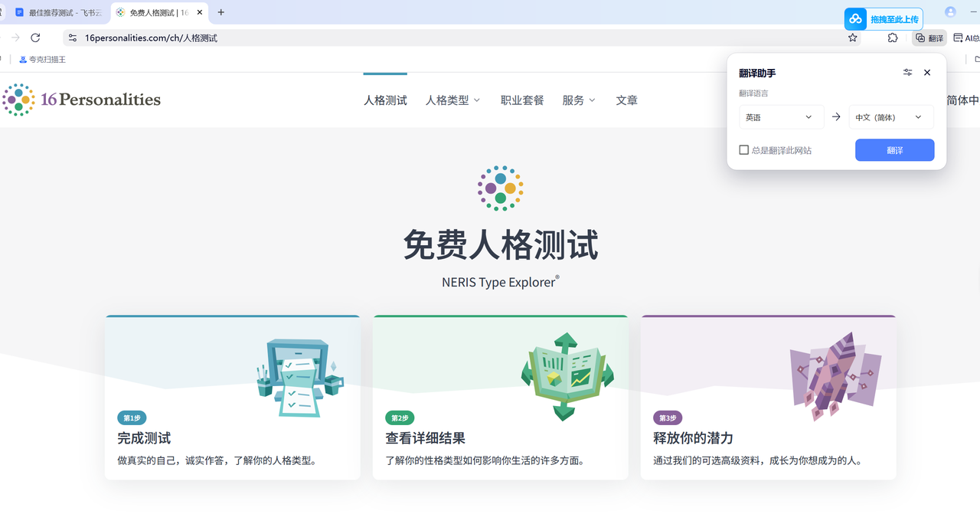Click the 免费人格测试 main heading

[x=501, y=245]
